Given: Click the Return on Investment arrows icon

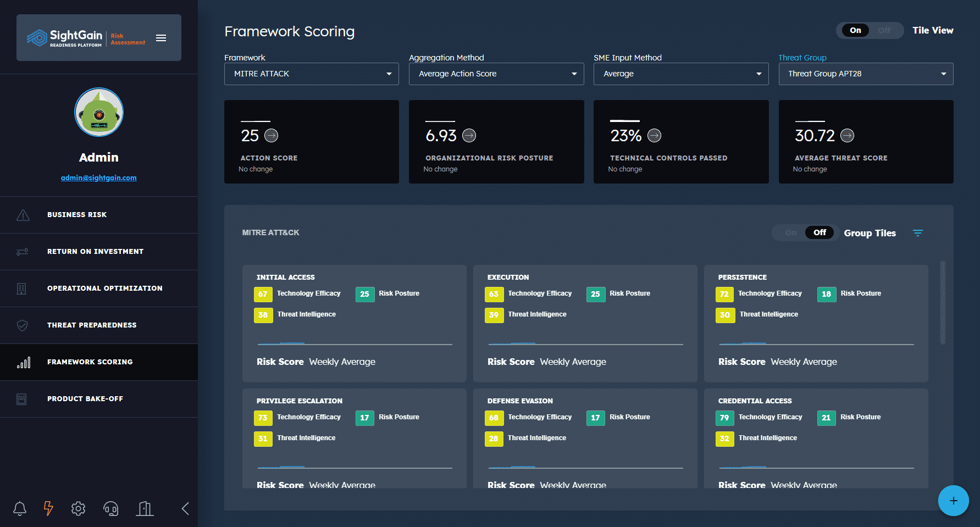Looking at the screenshot, I should pos(23,252).
